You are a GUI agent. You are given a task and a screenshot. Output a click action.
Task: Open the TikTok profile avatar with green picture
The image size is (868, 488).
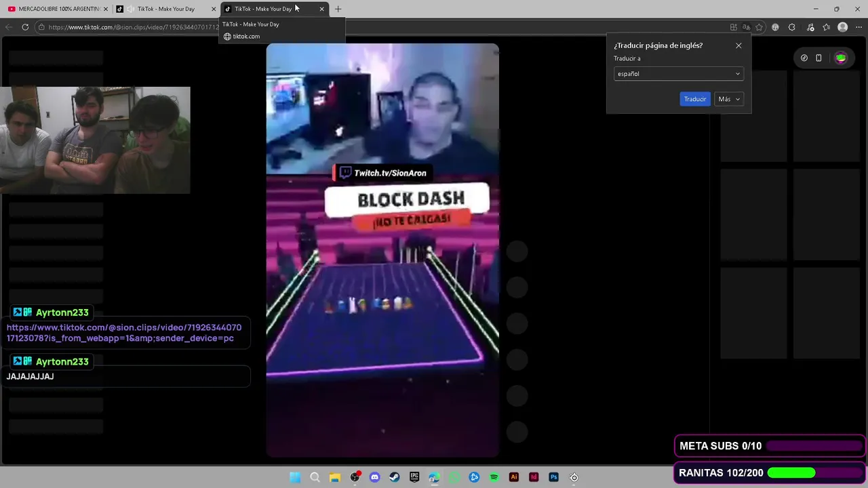[841, 58]
